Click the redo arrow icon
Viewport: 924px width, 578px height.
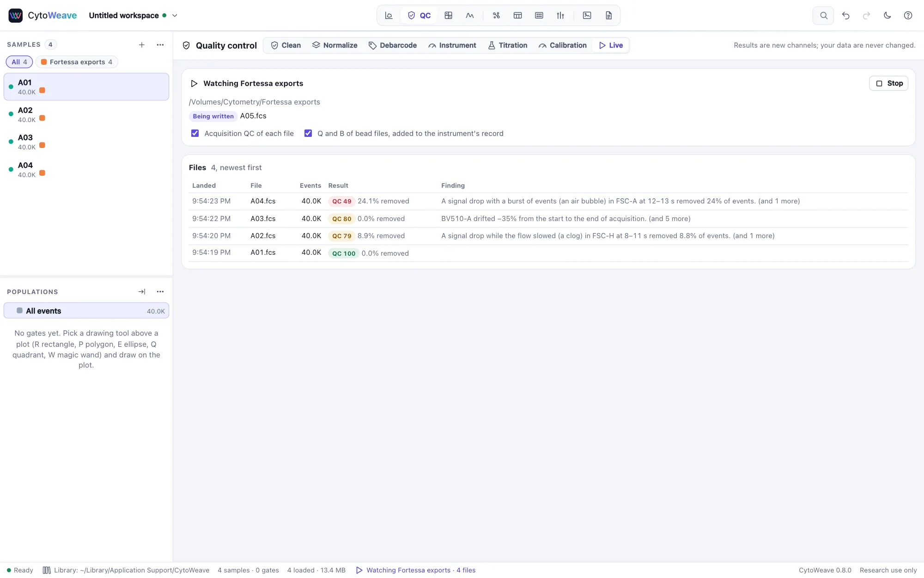pos(866,15)
